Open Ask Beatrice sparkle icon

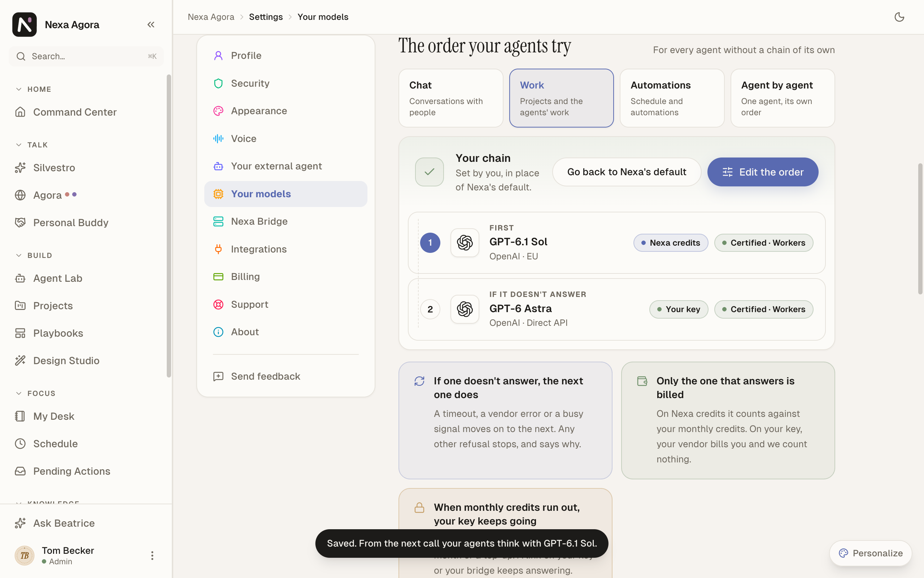20,523
